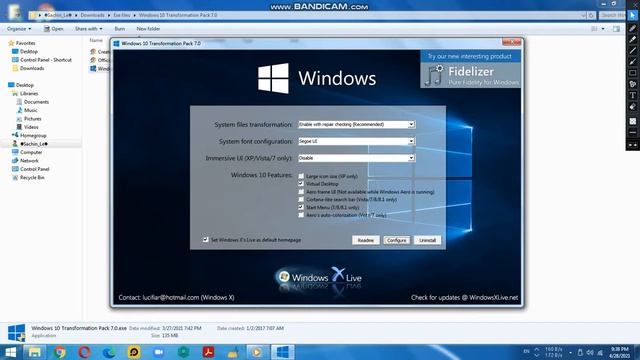Toggle Large icon size (XP only) checkbox
Viewport: 640px width, 360px height.
coord(301,176)
